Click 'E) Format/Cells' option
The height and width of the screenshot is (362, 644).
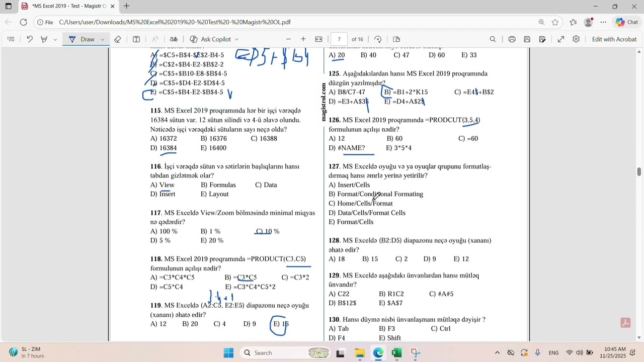coord(351,222)
